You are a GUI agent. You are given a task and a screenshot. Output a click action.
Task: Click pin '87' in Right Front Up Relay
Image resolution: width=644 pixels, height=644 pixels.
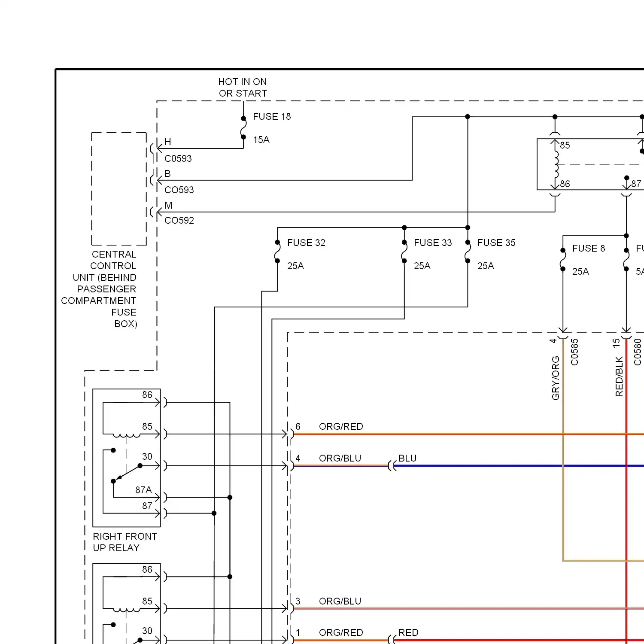tap(147, 506)
